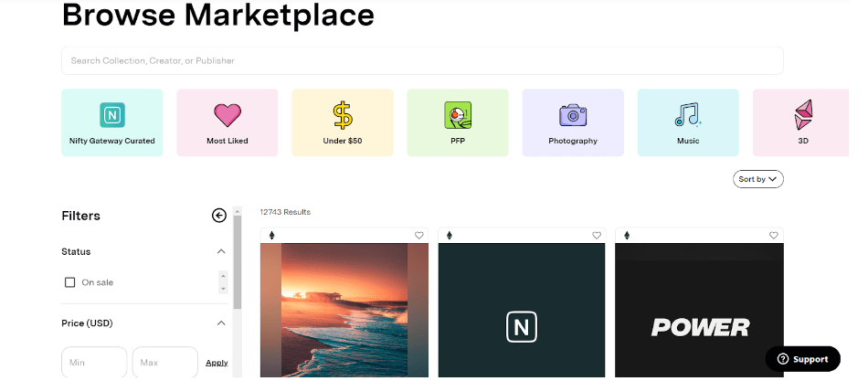The height and width of the screenshot is (381, 868).
Task: Collapse the Status filter section
Action: (221, 251)
